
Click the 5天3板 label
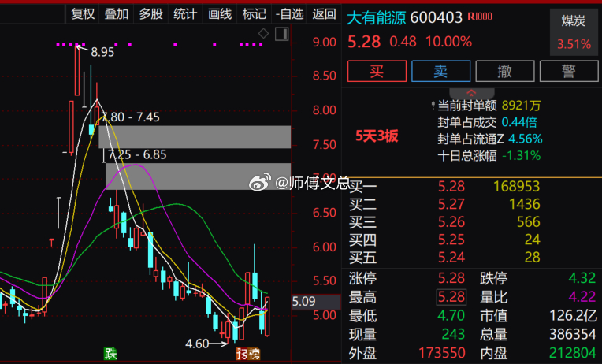click(x=377, y=136)
